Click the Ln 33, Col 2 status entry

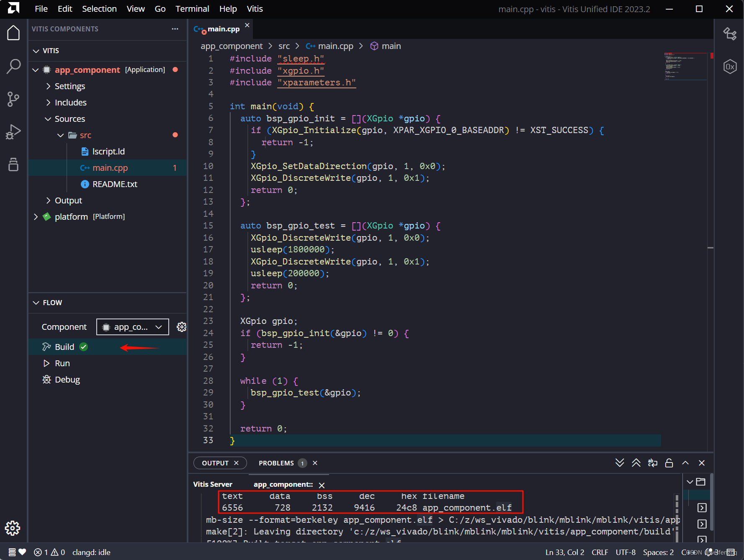[x=564, y=552]
